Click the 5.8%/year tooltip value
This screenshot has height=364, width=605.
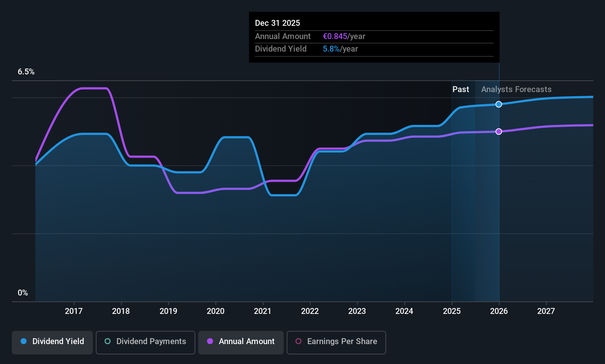pyautogui.click(x=340, y=49)
